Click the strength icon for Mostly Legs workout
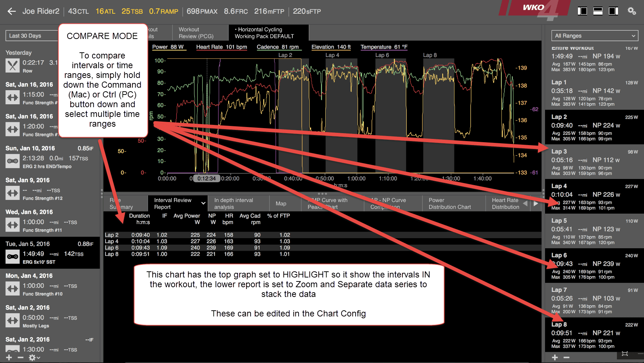 [13, 320]
